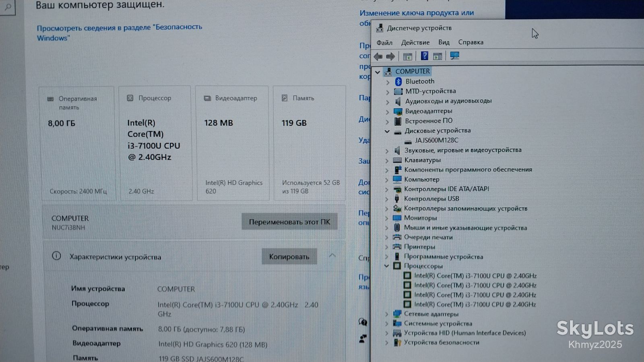This screenshot has width=644, height=362.
Task: Click the scan for hardware changes monitor icon
Action: [x=455, y=56]
